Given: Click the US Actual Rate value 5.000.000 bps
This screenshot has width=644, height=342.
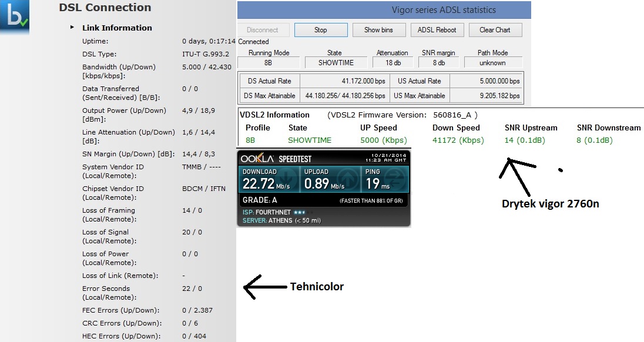Looking at the screenshot, I should coord(499,81).
